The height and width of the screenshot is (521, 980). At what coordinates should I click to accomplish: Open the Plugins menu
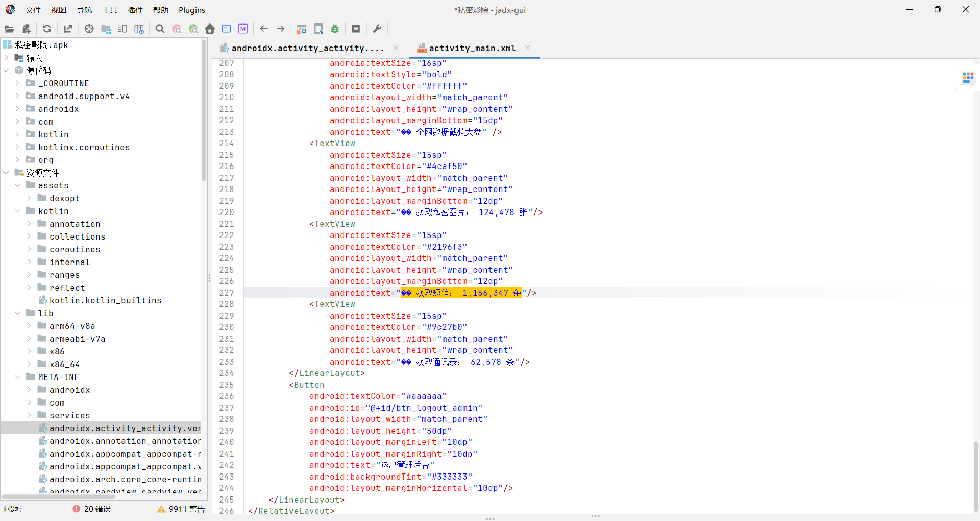click(192, 10)
